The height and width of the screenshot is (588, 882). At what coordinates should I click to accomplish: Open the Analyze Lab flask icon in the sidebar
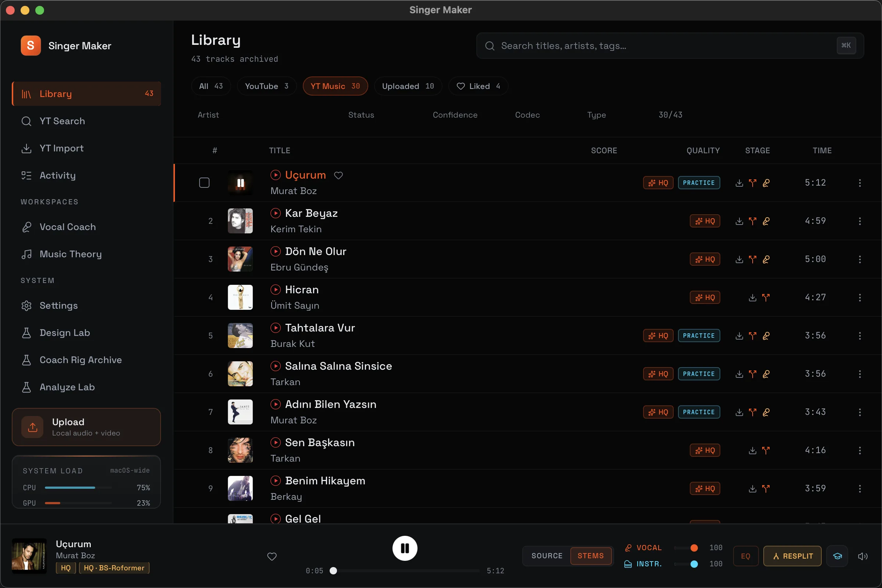pyautogui.click(x=26, y=387)
